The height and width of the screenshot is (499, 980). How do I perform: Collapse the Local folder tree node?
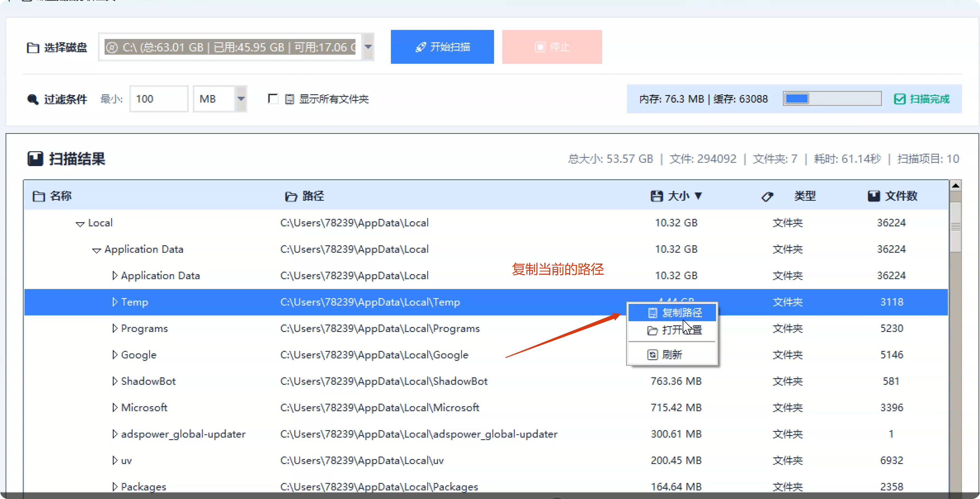click(80, 224)
